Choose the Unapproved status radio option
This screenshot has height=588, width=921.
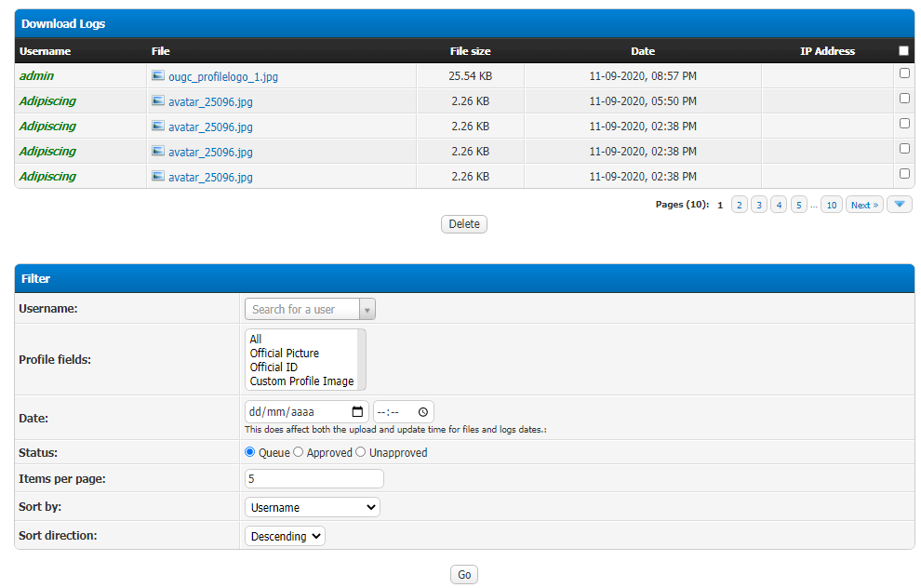(x=361, y=452)
